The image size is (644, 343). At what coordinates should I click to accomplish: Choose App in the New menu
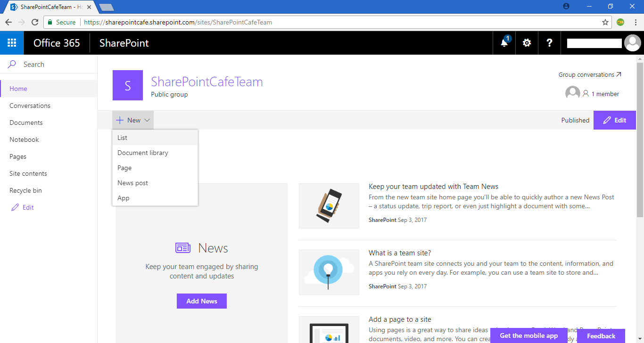(x=155, y=198)
